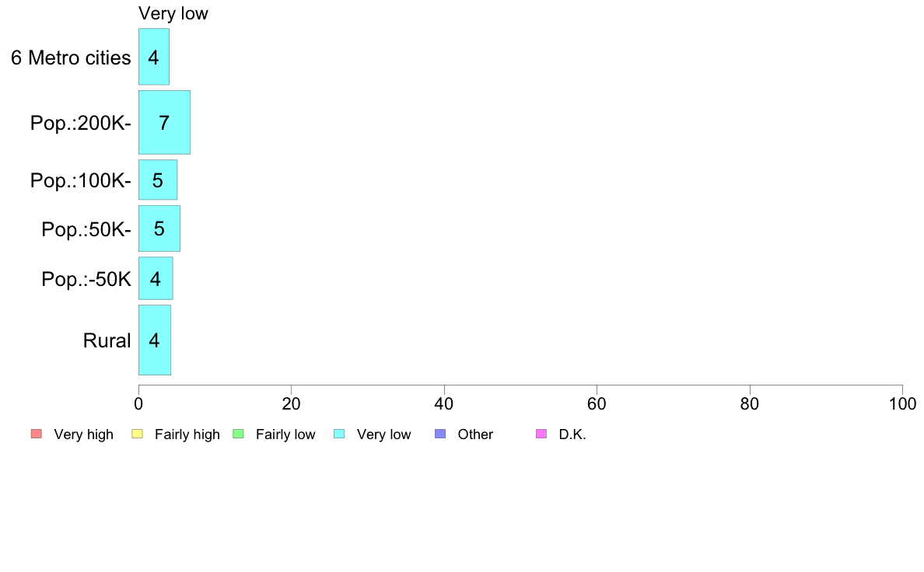
Task: Click the Other blue legend swatch
Action: point(440,434)
